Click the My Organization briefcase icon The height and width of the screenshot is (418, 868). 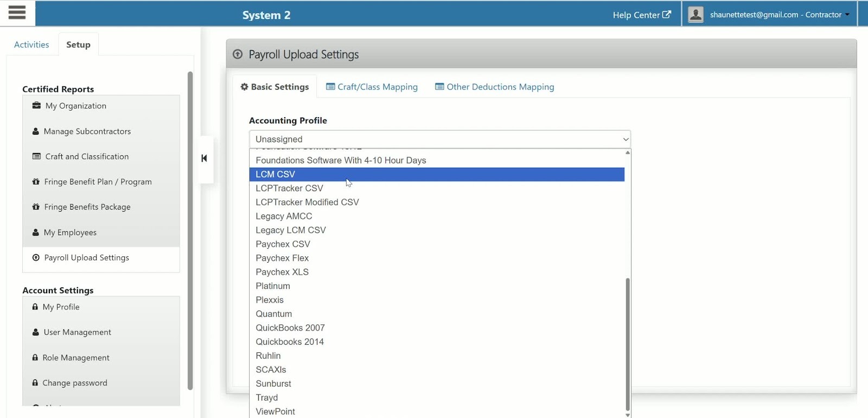pos(36,105)
